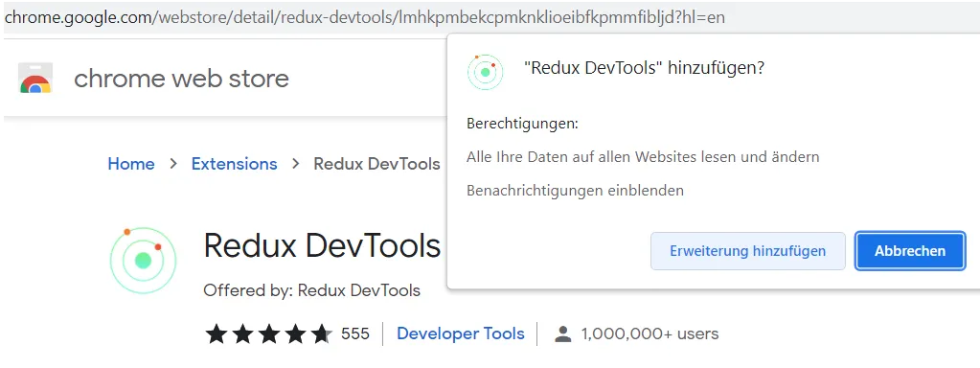Open the Developer Tools category link
Image resolution: width=980 pixels, height=368 pixels.
[x=461, y=333]
